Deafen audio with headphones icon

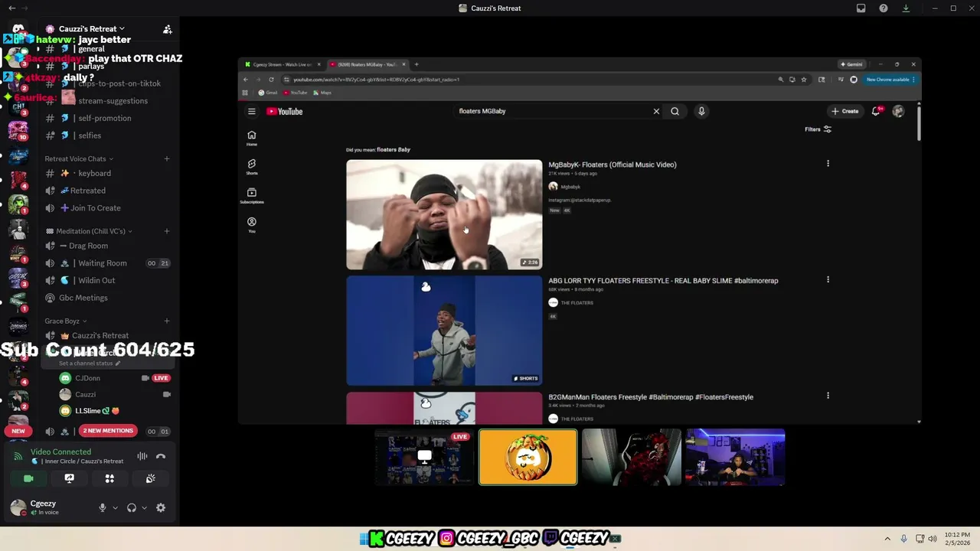(x=132, y=507)
